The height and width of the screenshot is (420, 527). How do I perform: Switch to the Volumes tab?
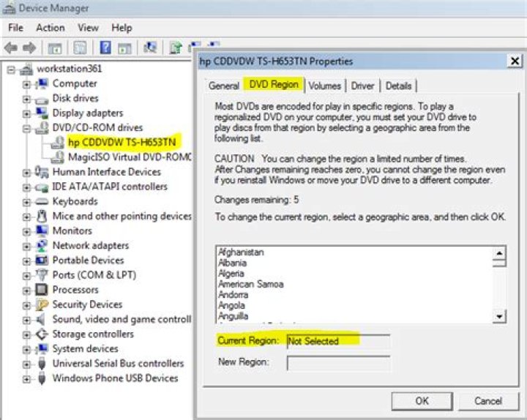(325, 86)
